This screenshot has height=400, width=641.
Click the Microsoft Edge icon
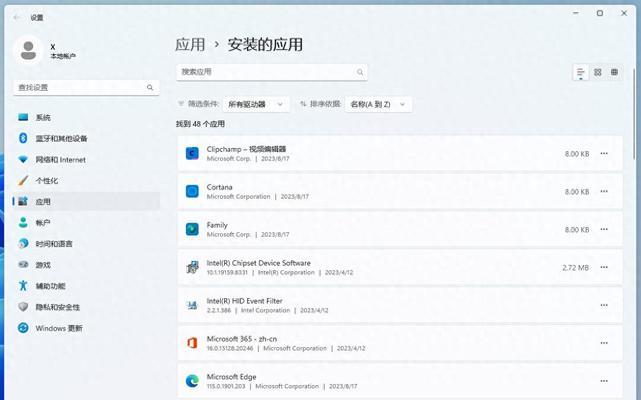[x=192, y=381]
